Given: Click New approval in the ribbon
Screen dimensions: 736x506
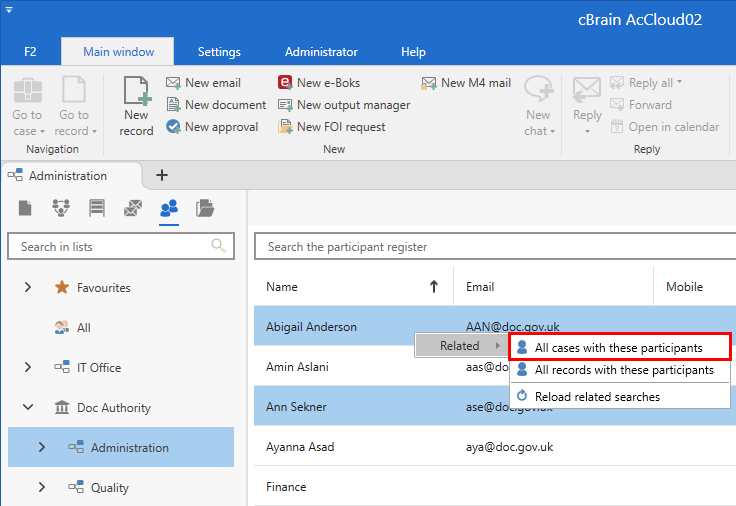Looking at the screenshot, I should coord(212,127).
